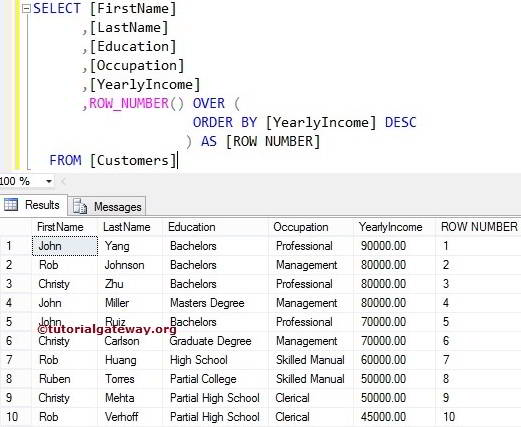Click Professional occupation in Yang row
Screen dimensions: 521x427
[x=311, y=246]
